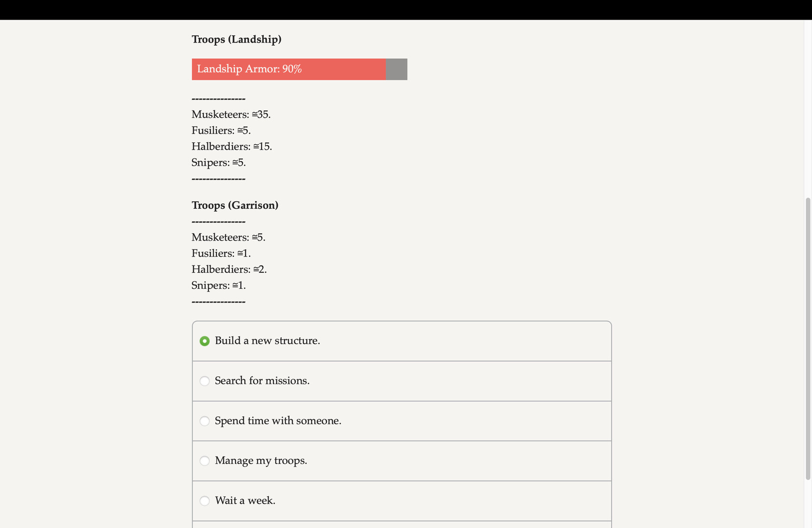The width and height of the screenshot is (812, 528).
Task: Click the vertical page scrollbar thumb
Action: [x=808, y=338]
